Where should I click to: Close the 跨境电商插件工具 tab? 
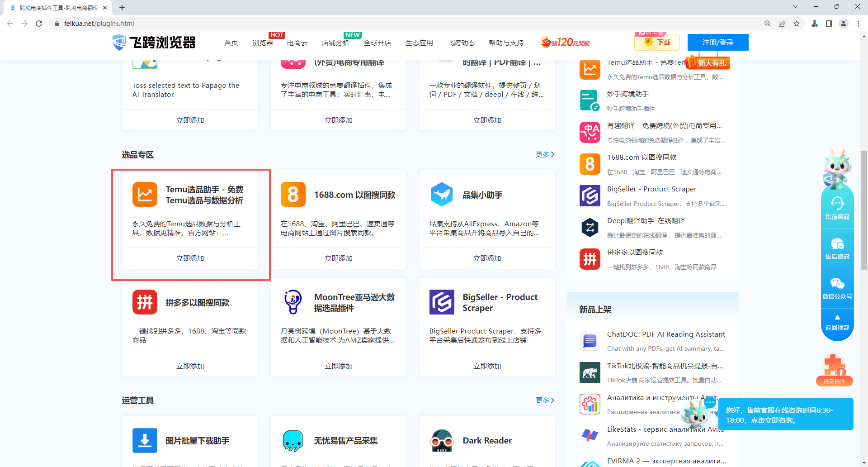point(105,8)
